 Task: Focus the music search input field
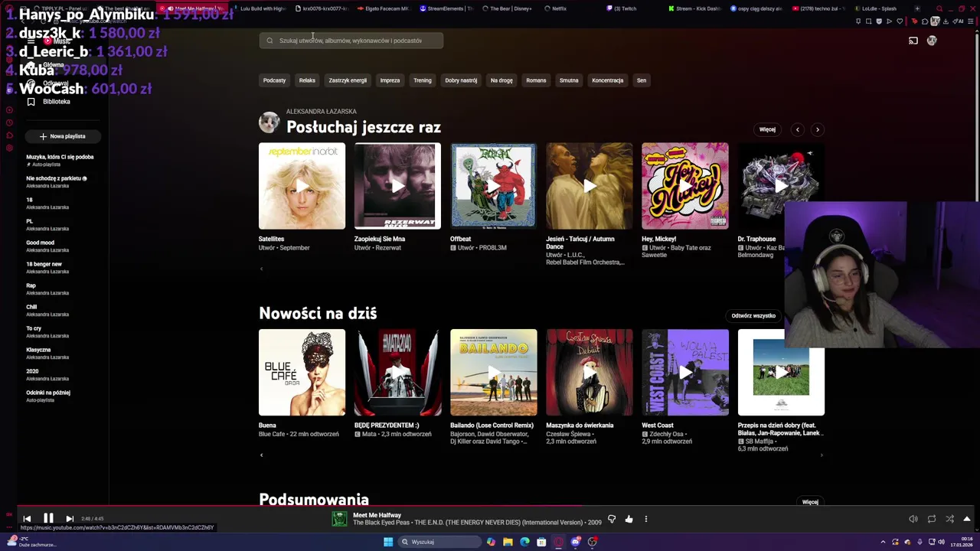[x=351, y=41]
